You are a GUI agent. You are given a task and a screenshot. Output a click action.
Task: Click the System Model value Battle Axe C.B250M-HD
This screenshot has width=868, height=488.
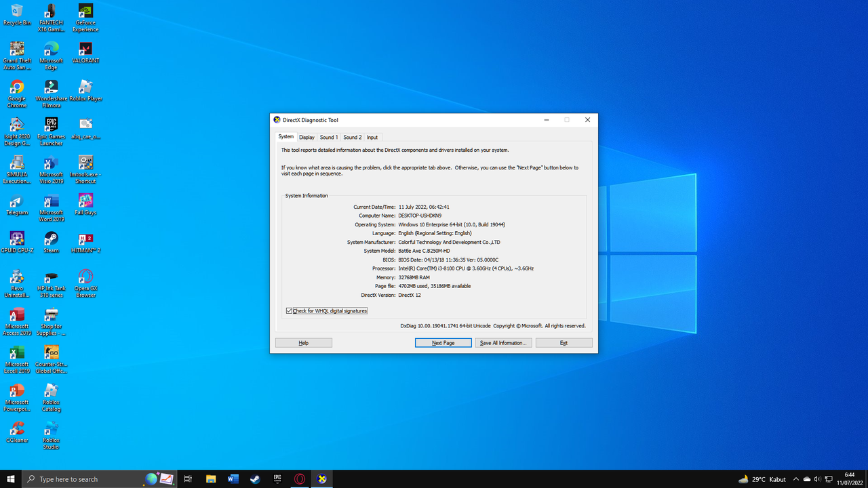424,251
